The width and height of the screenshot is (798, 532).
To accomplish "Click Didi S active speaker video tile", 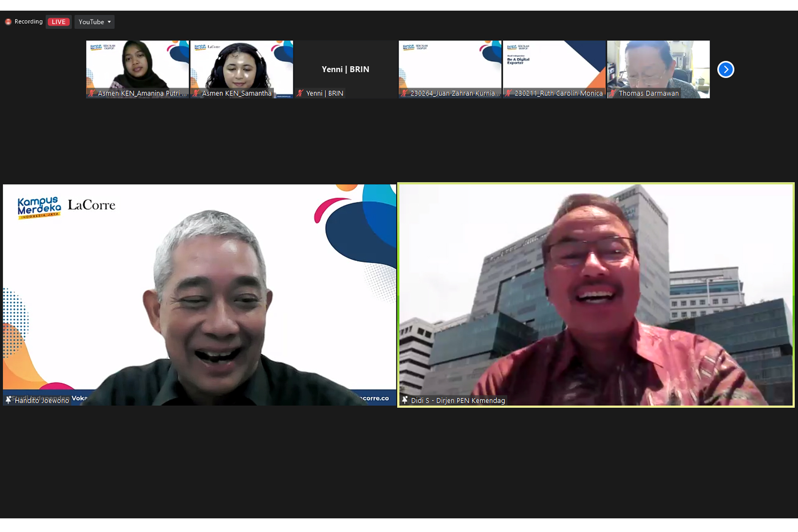I will (596, 295).
